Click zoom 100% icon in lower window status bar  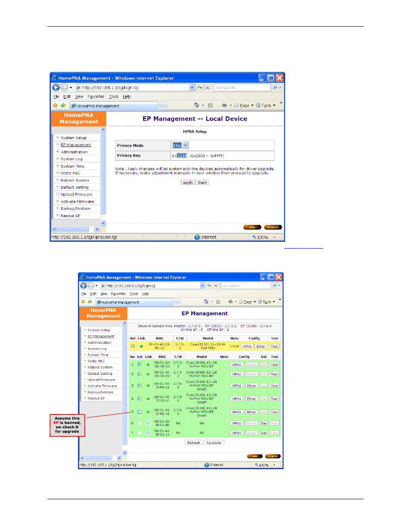point(256,465)
